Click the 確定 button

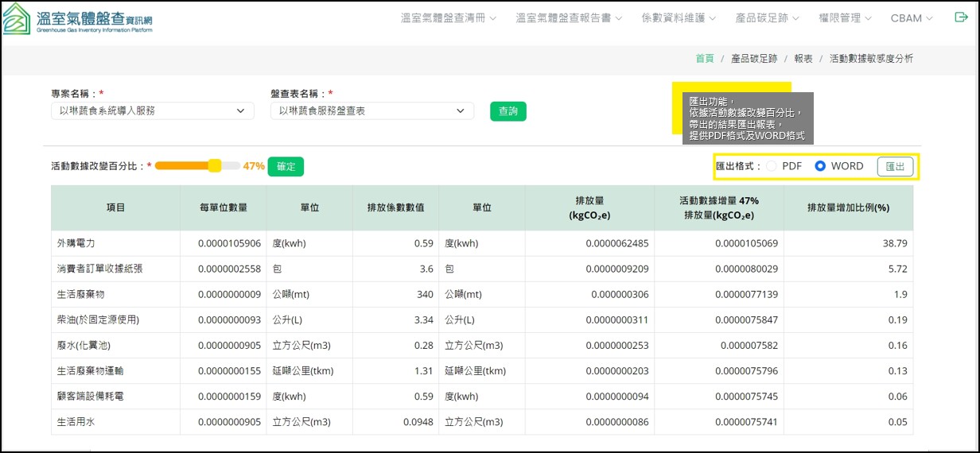tap(286, 166)
